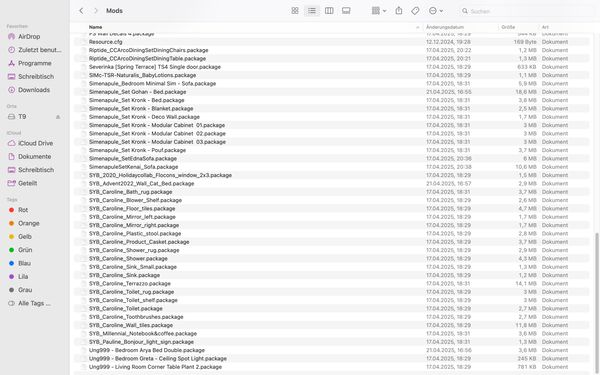This screenshot has width=600, height=375.
Task: Switch to gallery view
Action: 346,11
